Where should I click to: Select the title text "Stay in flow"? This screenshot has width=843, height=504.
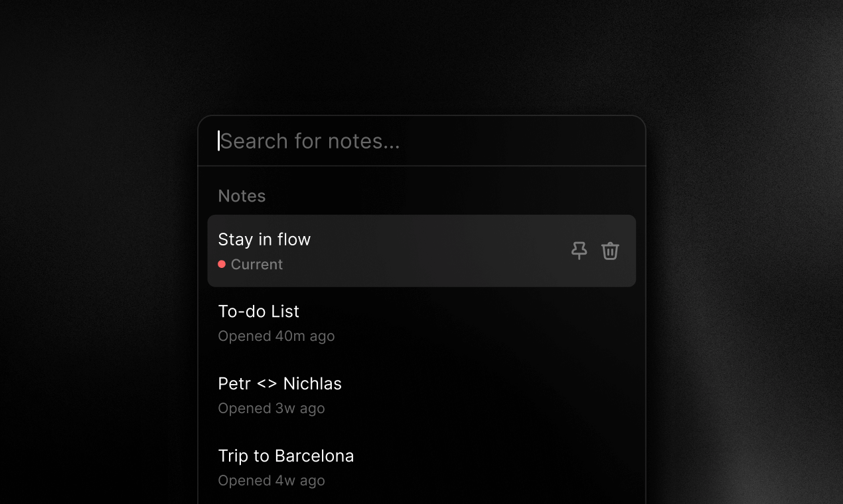(264, 239)
